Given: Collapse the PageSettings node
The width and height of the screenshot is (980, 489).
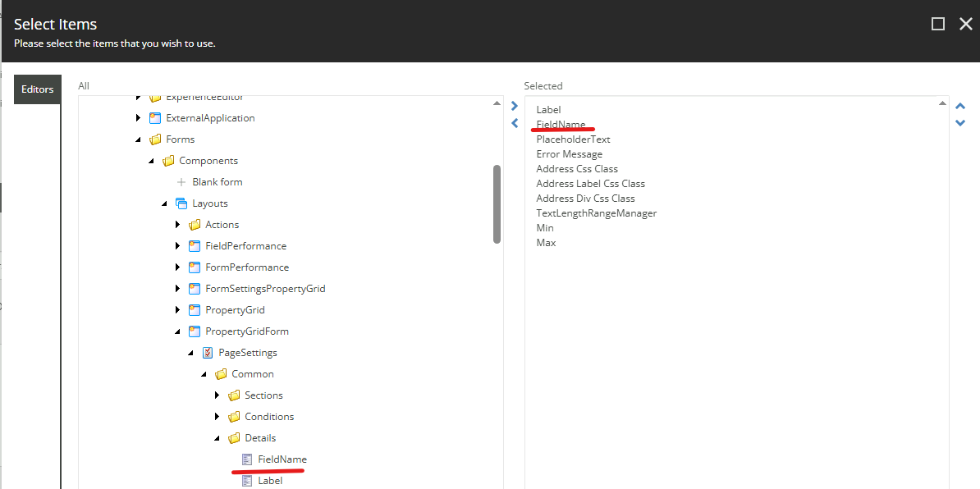Looking at the screenshot, I should 190,353.
